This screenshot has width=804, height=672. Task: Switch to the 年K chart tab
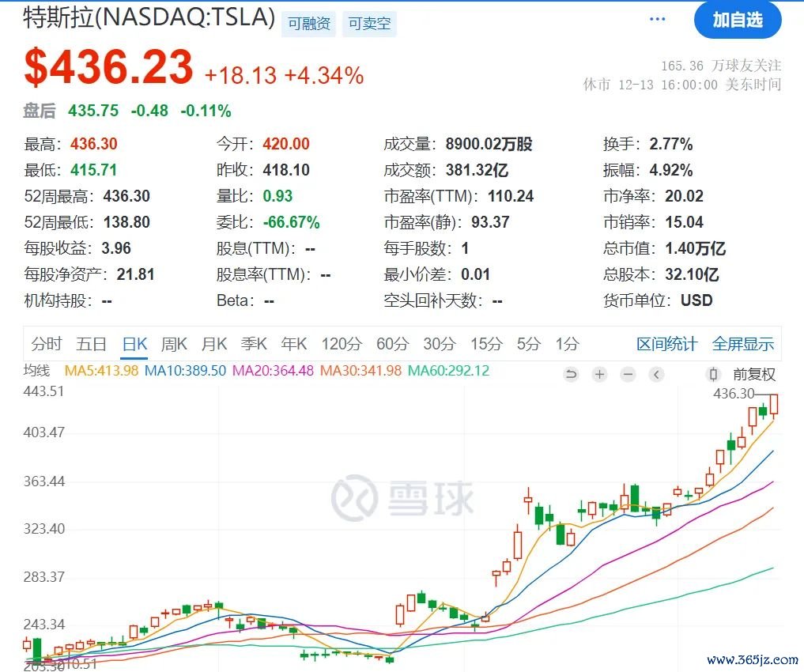pos(294,344)
